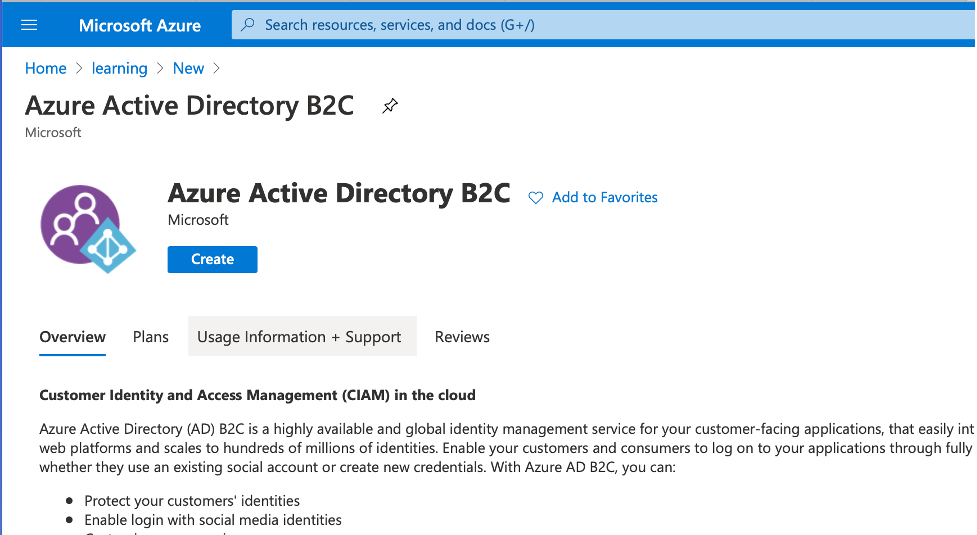Pin Azure Active Directory B2C to dashboard
Screen dimensions: 977x535
[x=390, y=106]
